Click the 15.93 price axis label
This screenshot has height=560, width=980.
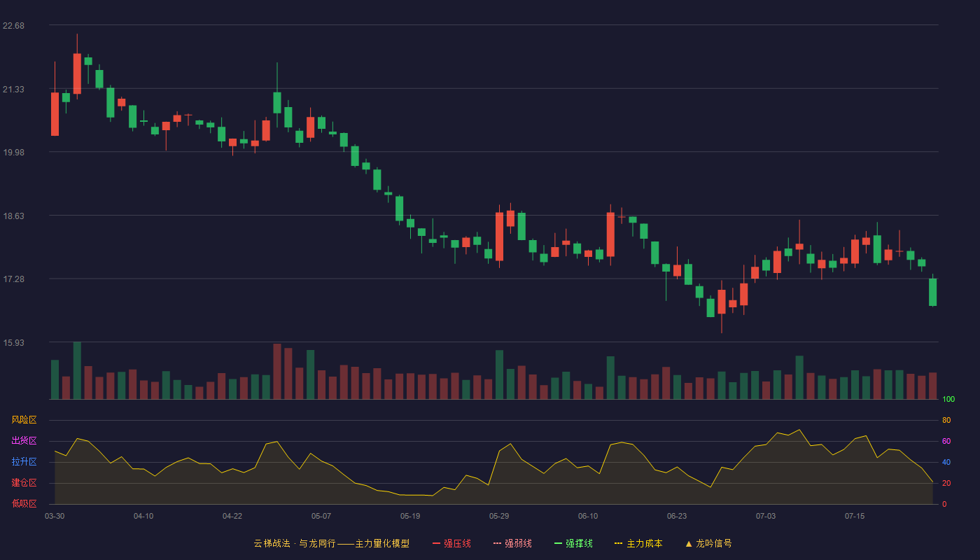[x=13, y=343]
